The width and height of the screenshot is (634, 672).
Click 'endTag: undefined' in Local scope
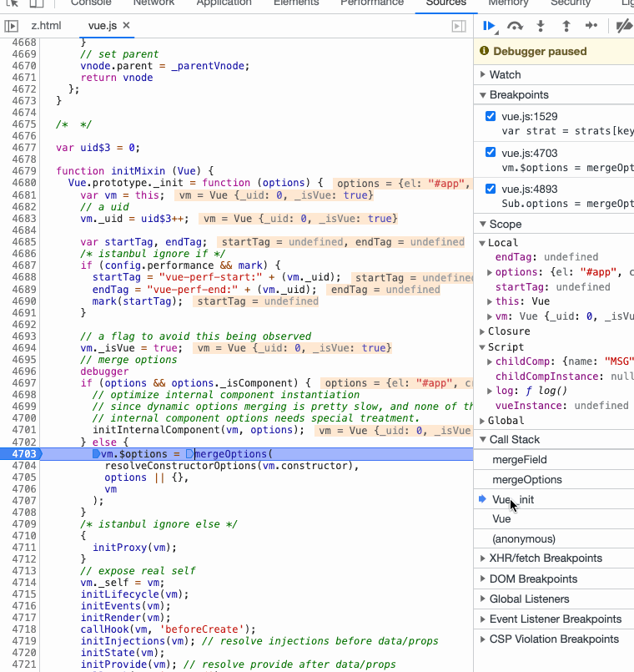[x=546, y=257]
